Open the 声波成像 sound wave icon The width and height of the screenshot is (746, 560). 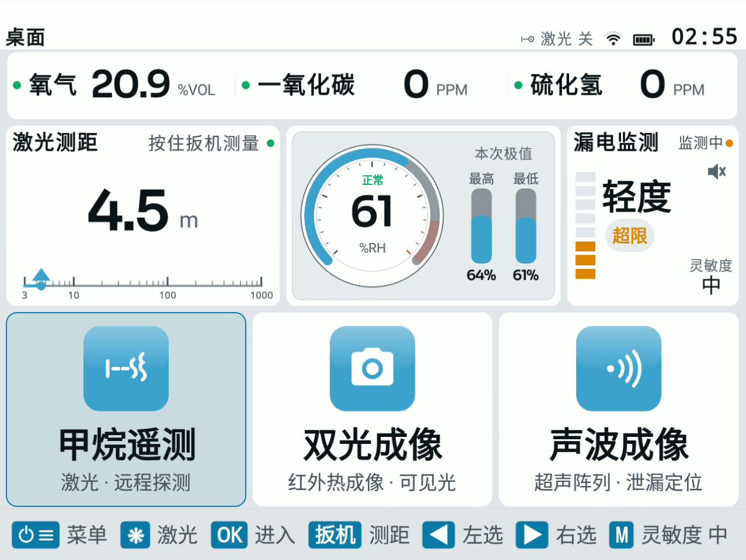[619, 369]
